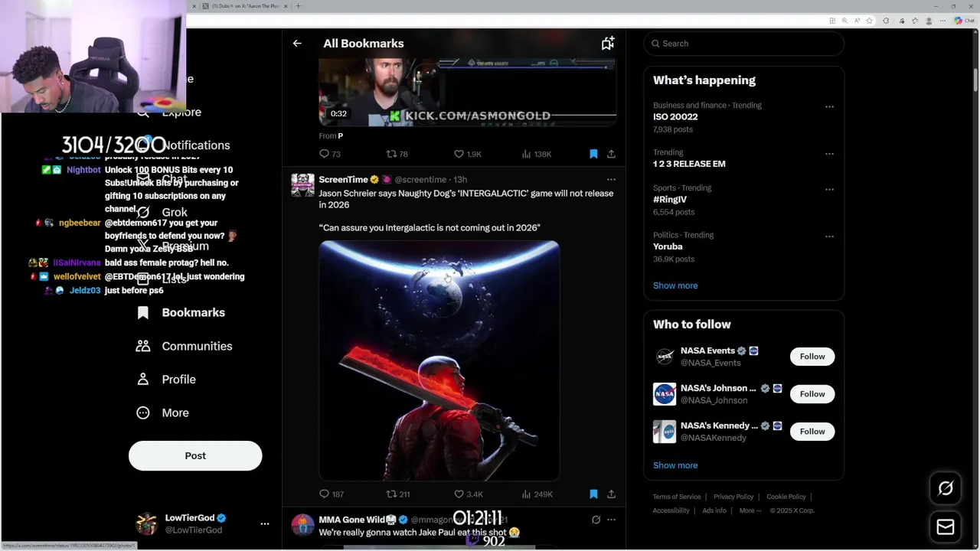980x551 pixels.
Task: Like the ScreenTime post with 3.4K likes
Action: [469, 494]
